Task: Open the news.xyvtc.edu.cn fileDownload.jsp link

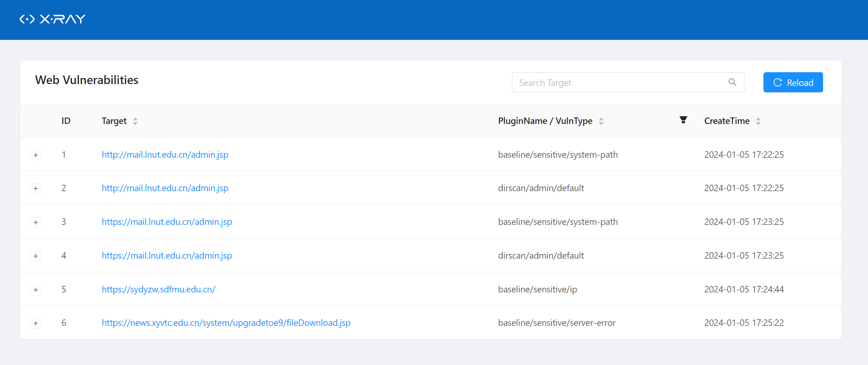Action: click(x=226, y=323)
